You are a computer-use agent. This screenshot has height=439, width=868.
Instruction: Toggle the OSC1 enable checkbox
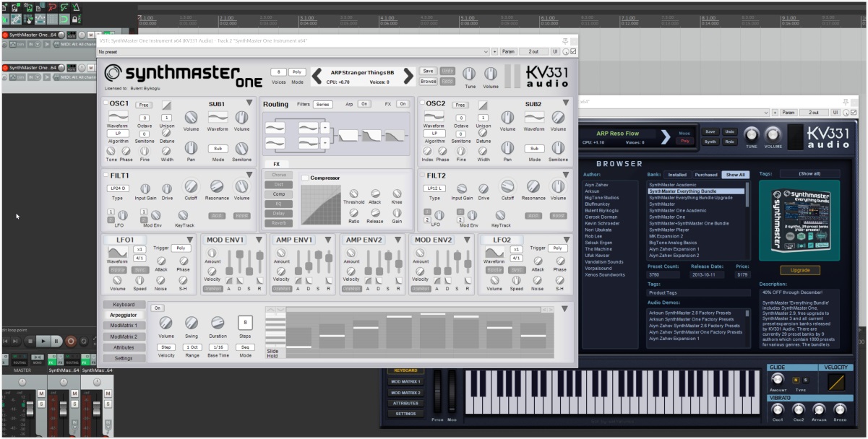coord(107,104)
